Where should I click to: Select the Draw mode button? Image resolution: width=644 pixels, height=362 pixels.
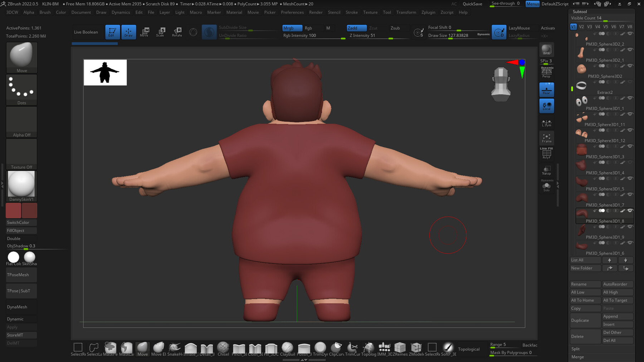[x=128, y=32]
